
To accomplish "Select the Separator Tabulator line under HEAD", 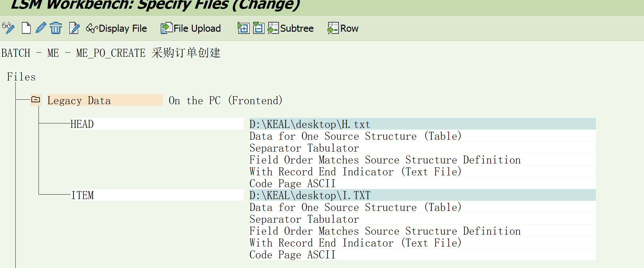I will pos(304,148).
